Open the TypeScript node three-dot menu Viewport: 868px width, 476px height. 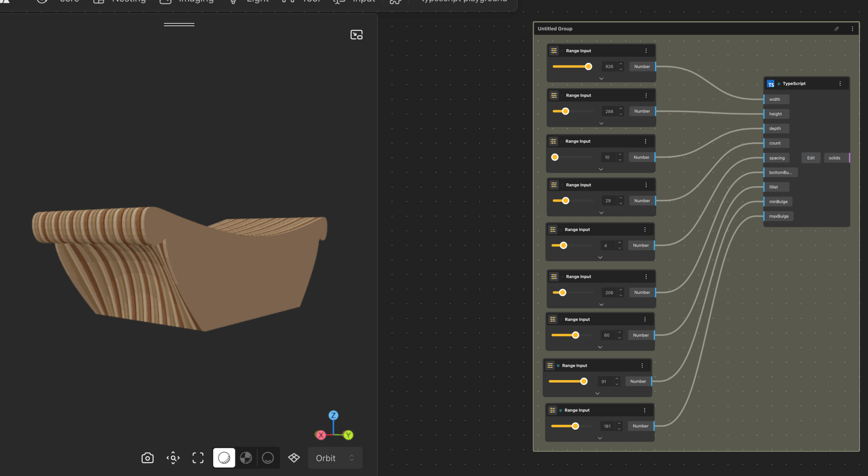840,84
